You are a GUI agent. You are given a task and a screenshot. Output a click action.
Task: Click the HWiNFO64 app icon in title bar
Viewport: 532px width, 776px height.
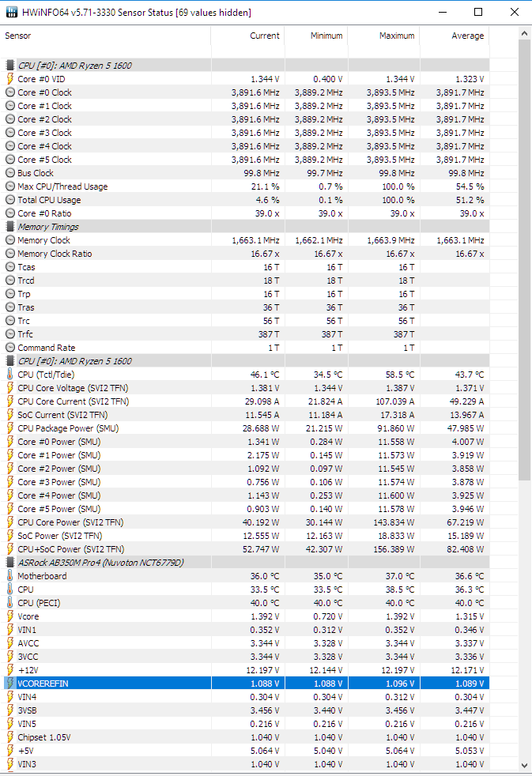coord(12,12)
